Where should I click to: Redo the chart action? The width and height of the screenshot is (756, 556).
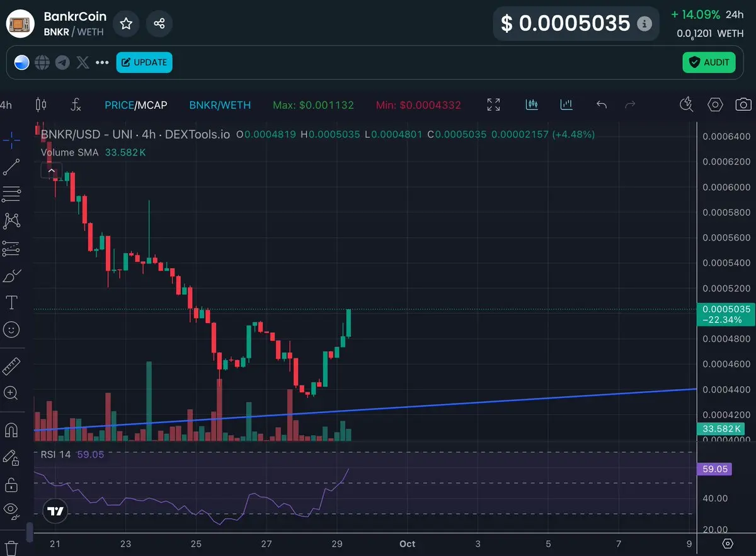pyautogui.click(x=629, y=105)
